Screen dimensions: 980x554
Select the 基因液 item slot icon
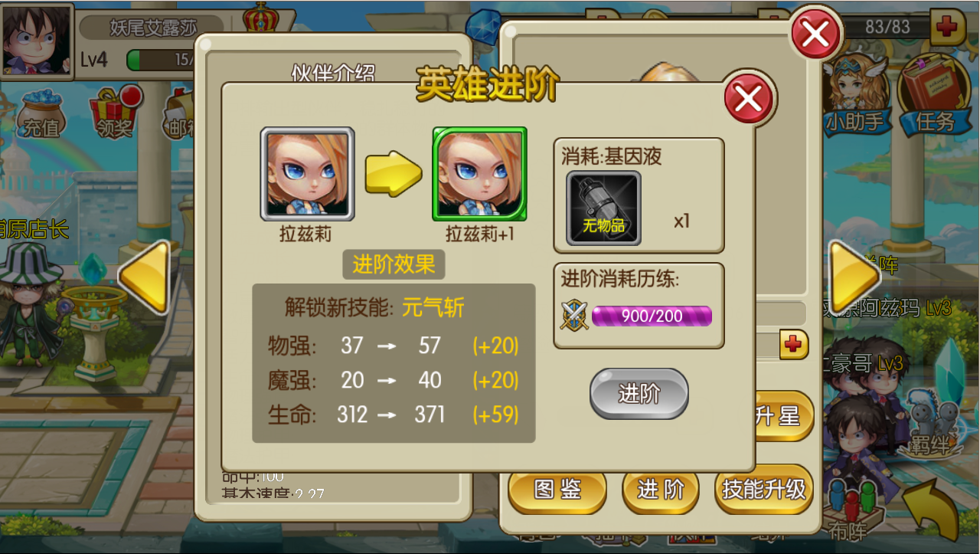pos(603,208)
